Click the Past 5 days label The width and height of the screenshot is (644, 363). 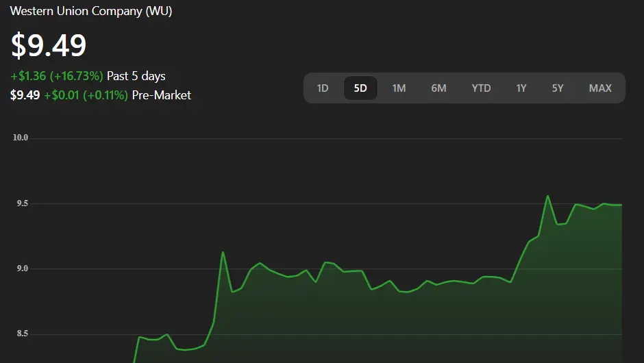tap(136, 76)
